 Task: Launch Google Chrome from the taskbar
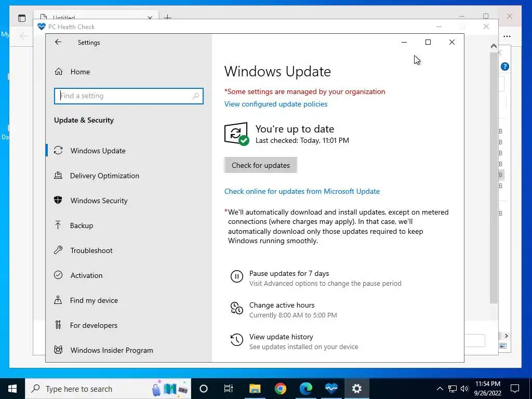[280, 389]
